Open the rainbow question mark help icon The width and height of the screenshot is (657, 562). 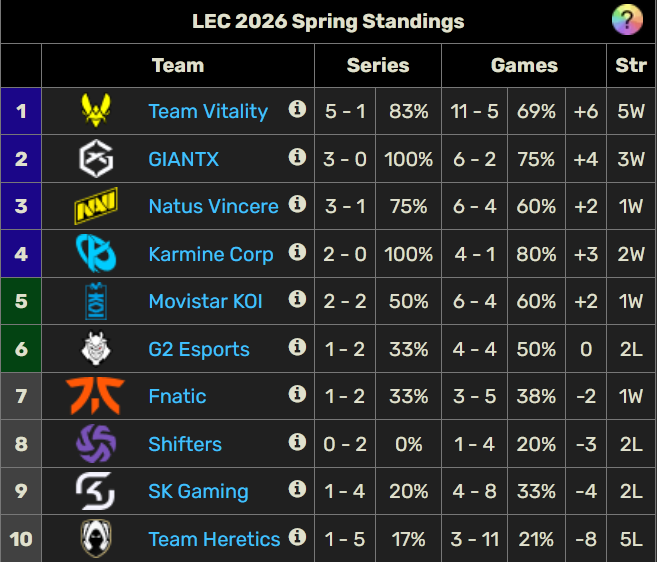[x=626, y=20]
